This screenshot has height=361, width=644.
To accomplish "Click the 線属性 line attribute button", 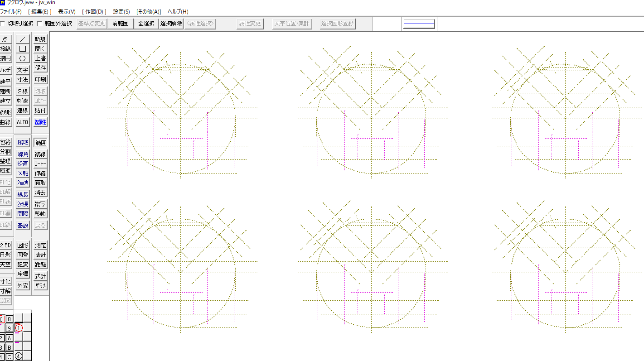I will pyautogui.click(x=40, y=122).
